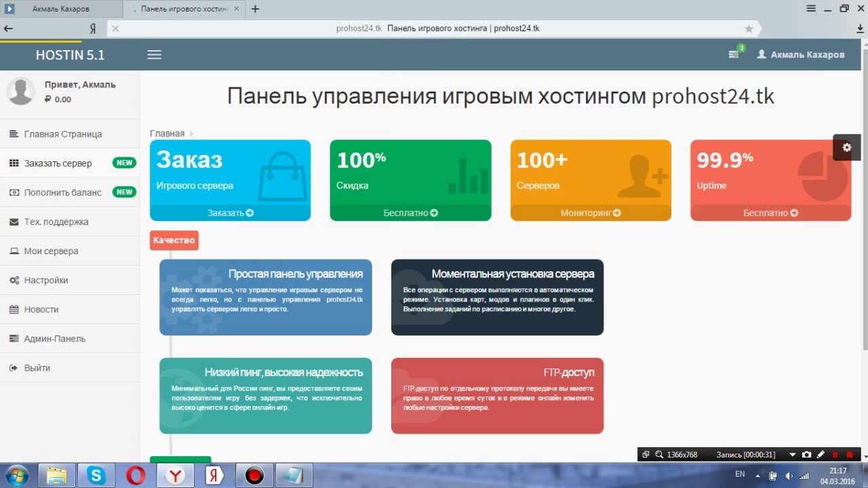Bookmark the page with star icon

pyautogui.click(x=749, y=28)
